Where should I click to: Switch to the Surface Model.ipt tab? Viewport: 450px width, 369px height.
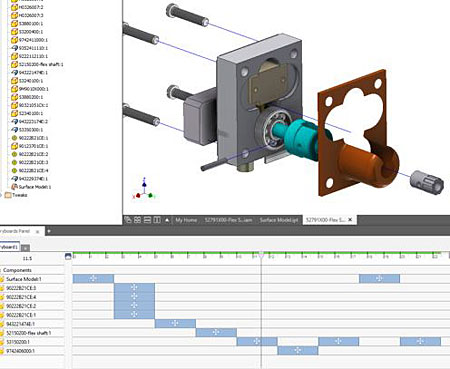click(279, 220)
